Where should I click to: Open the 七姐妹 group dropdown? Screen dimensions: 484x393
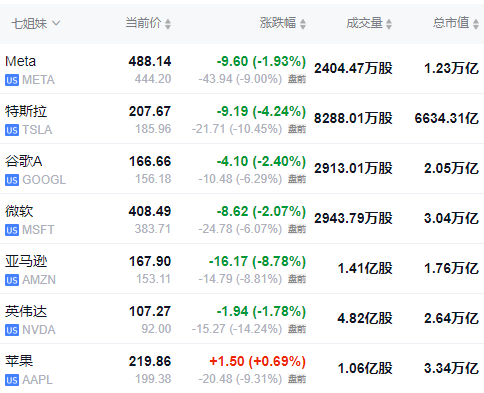pyautogui.click(x=36, y=24)
